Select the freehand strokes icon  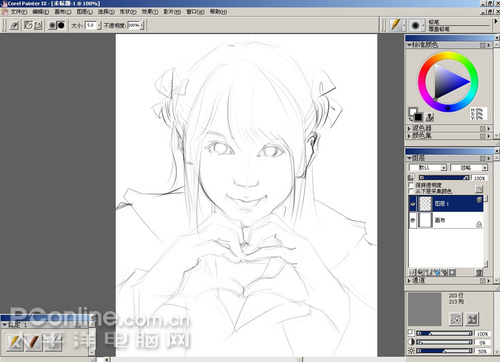point(29,25)
